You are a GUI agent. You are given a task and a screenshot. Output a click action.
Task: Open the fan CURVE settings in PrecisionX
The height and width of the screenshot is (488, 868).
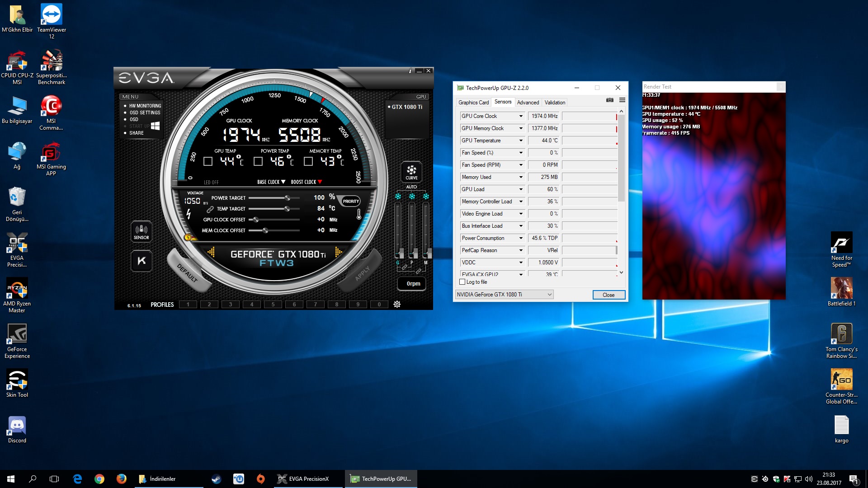pos(411,172)
